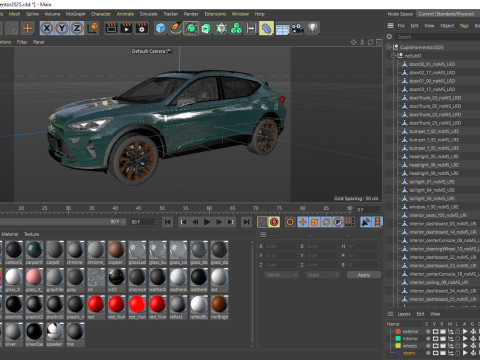The height and width of the screenshot is (360, 480).
Task: Toggle animation for the interior layer
Action: point(465,339)
